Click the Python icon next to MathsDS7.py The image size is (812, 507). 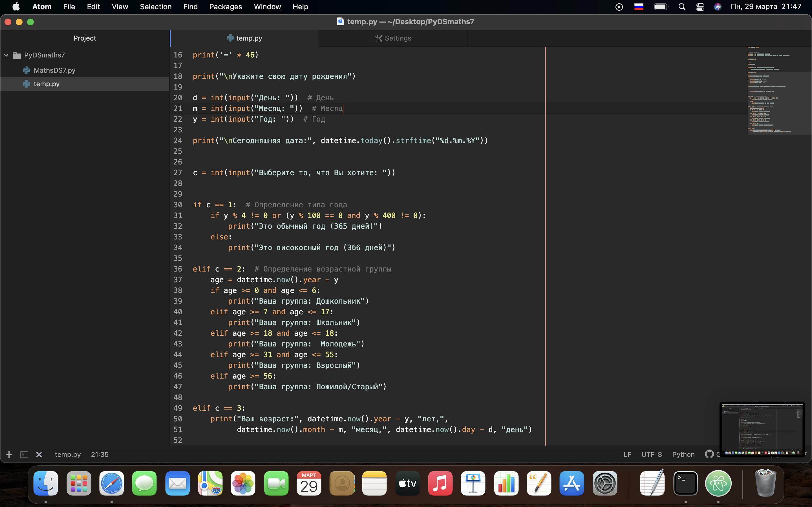(x=27, y=70)
